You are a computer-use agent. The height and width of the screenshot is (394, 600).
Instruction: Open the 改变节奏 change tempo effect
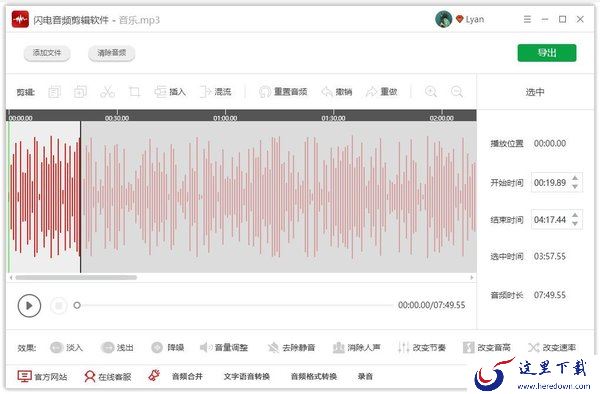pos(422,347)
